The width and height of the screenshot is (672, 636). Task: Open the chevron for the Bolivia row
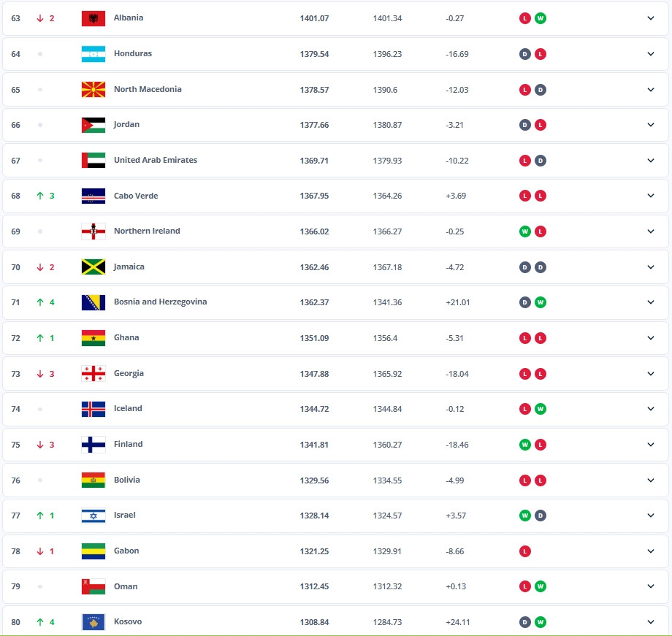pos(650,480)
